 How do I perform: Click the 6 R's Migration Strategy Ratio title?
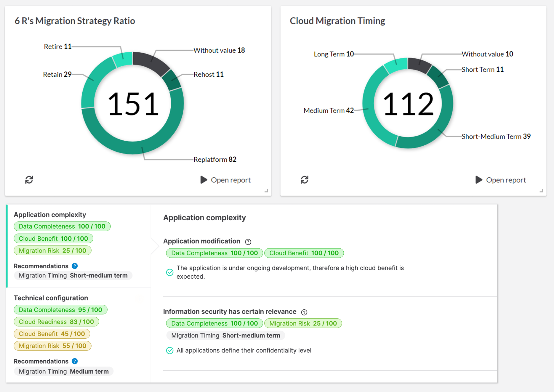(75, 21)
